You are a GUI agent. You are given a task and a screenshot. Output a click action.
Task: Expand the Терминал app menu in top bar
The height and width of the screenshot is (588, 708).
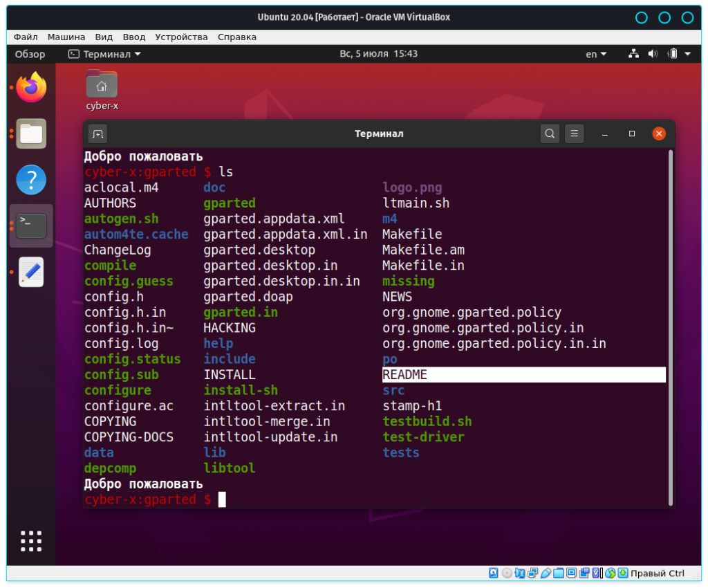pos(104,54)
